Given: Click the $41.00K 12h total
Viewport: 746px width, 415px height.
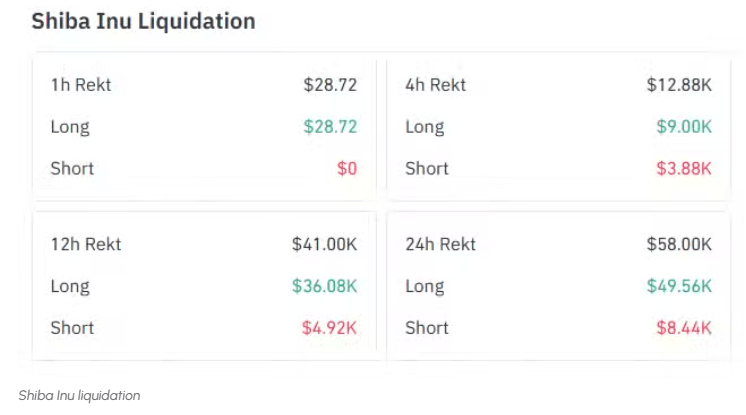Looking at the screenshot, I should pyautogui.click(x=324, y=244).
